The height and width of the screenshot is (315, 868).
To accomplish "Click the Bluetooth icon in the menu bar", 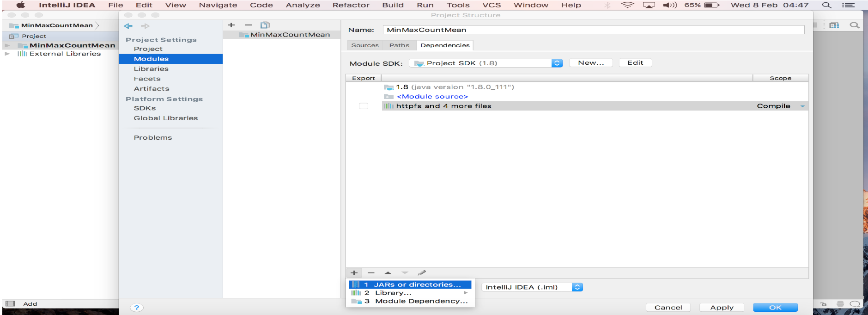I will tap(607, 5).
